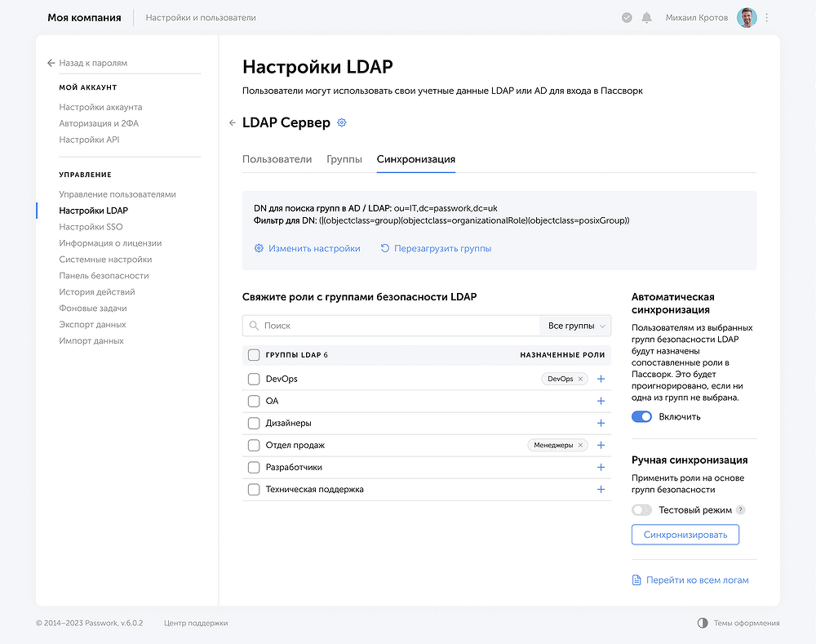This screenshot has width=816, height=644.
Task: Go back using arrow beside LDAP Сервер
Action: point(233,122)
